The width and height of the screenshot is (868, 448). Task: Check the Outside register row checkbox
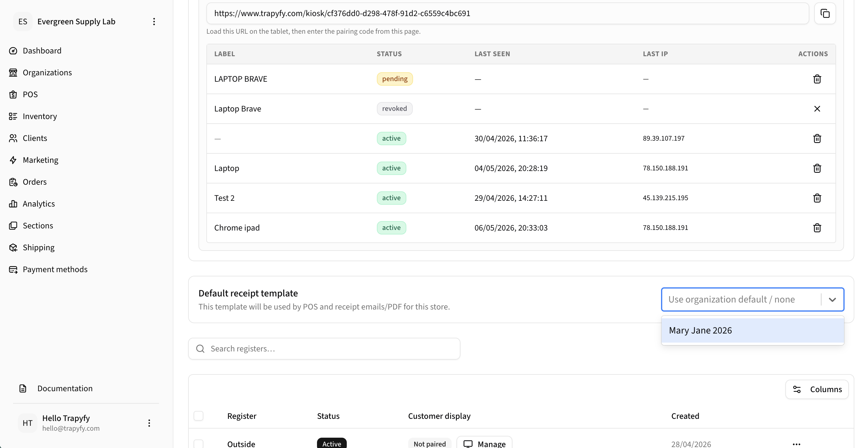[x=198, y=444]
